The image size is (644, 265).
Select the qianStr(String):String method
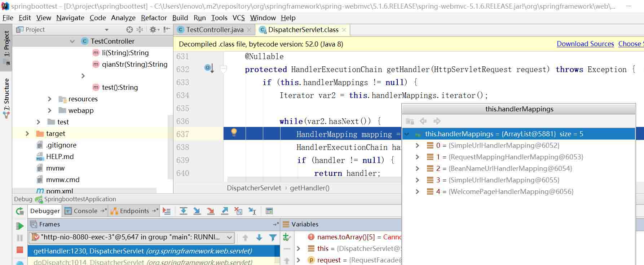[x=134, y=64]
